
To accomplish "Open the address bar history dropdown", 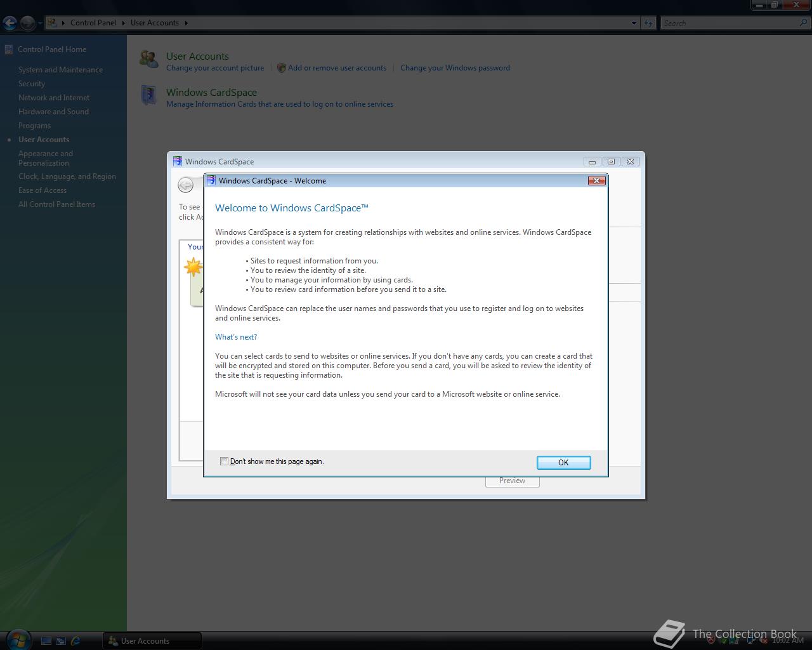I will click(634, 23).
